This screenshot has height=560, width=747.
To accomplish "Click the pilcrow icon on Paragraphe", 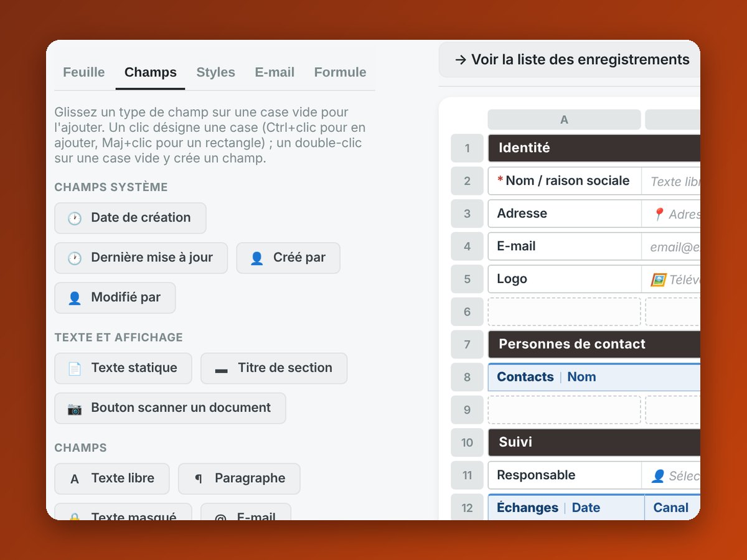I will point(199,478).
